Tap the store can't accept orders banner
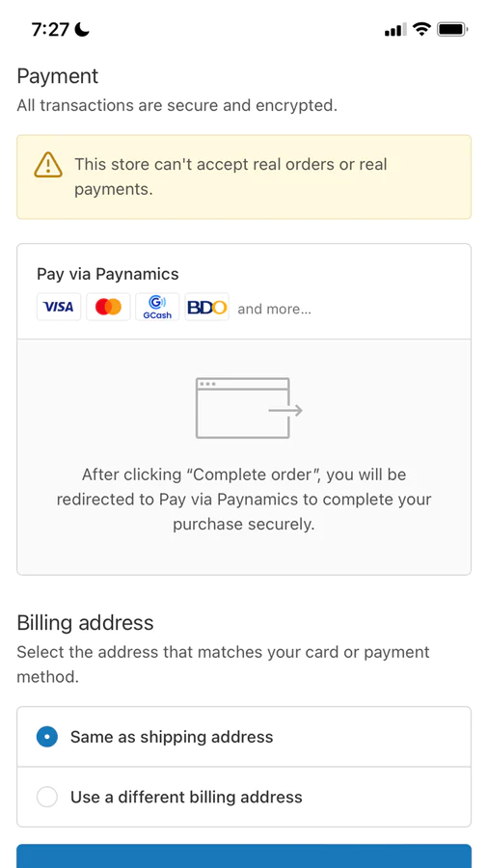Image resolution: width=488 pixels, height=868 pixels. pos(244,176)
